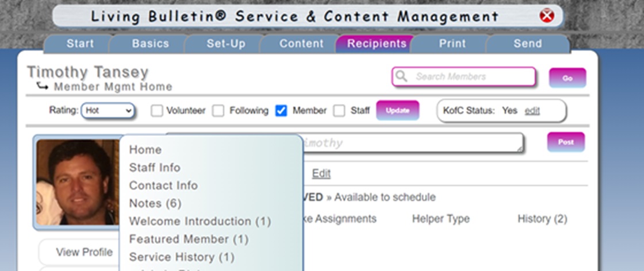
Task: Switch to the Basics tab
Action: point(150,44)
